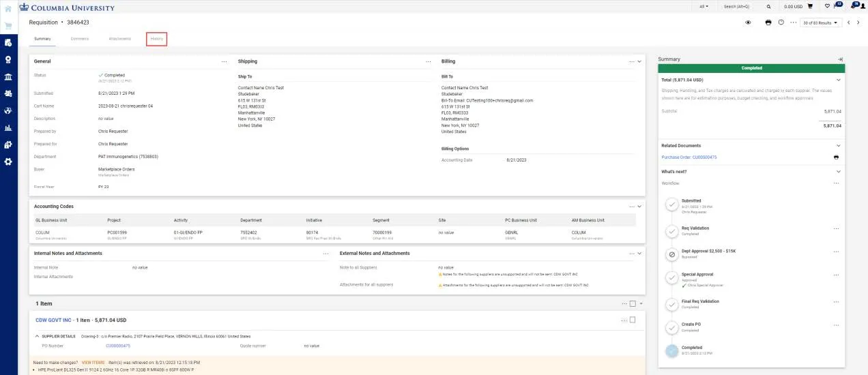Check the select-all items checkbox

click(x=633, y=303)
